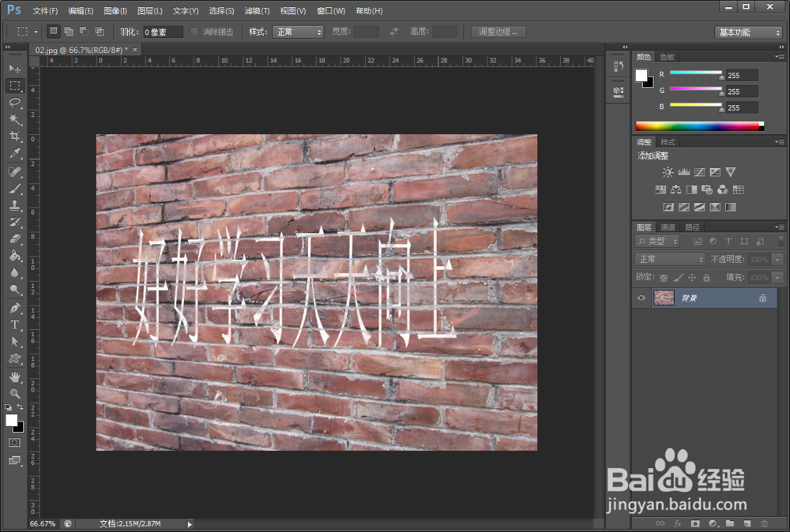Toggle 消除锯齿 anti-alias checkbox
This screenshot has height=532, width=790.
click(194, 32)
